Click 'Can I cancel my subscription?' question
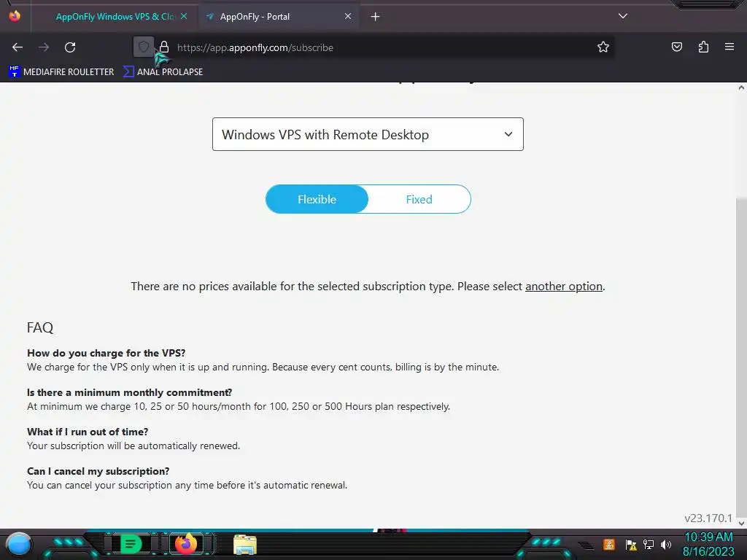This screenshot has width=747, height=560. (x=98, y=471)
